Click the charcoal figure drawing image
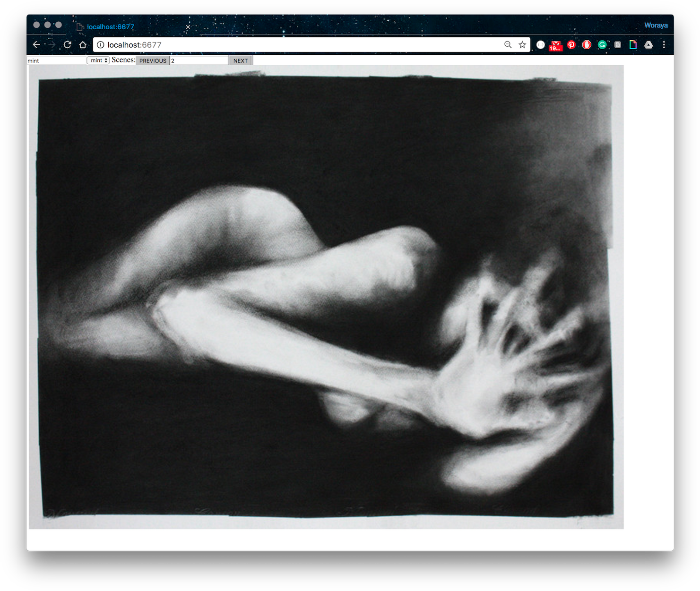The height and width of the screenshot is (591, 700). pos(326,297)
